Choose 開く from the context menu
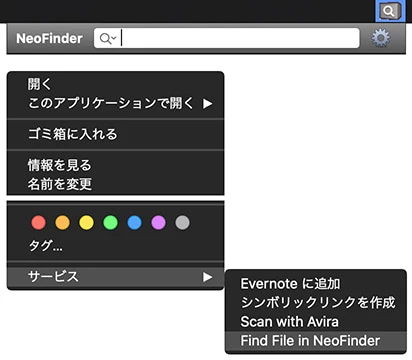 [x=115, y=84]
